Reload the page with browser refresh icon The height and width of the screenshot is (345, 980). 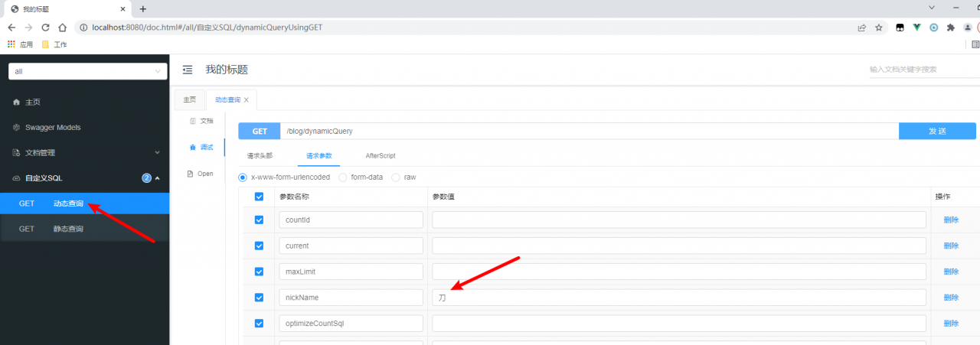[45, 27]
